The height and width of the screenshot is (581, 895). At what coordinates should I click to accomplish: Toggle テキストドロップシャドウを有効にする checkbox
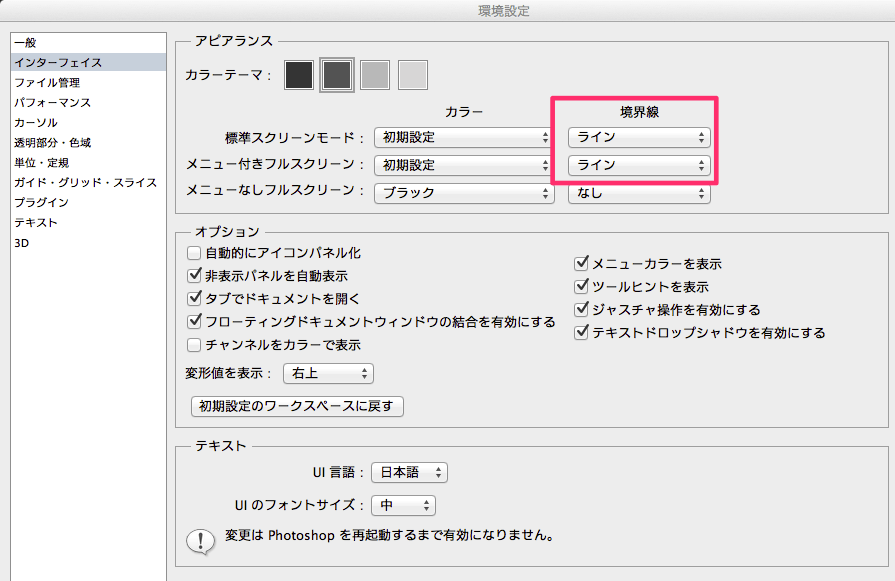(x=581, y=333)
